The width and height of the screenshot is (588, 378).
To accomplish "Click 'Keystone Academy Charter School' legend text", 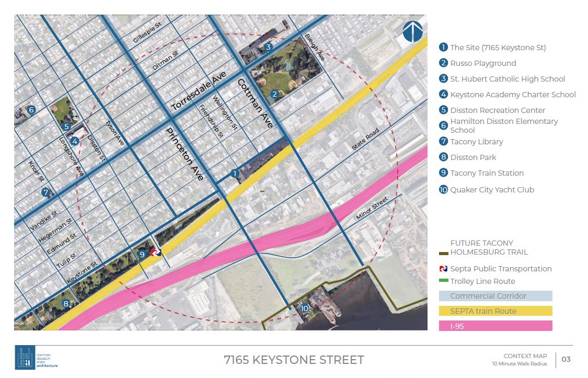I will point(513,95).
